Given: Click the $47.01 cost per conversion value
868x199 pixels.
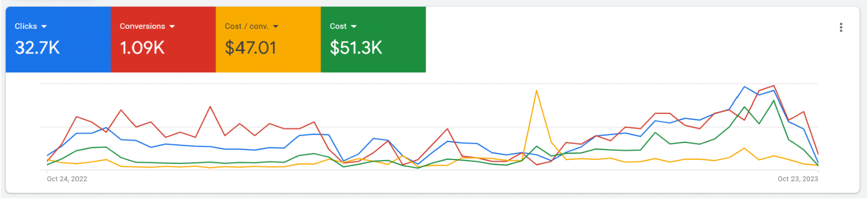Looking at the screenshot, I should (250, 47).
